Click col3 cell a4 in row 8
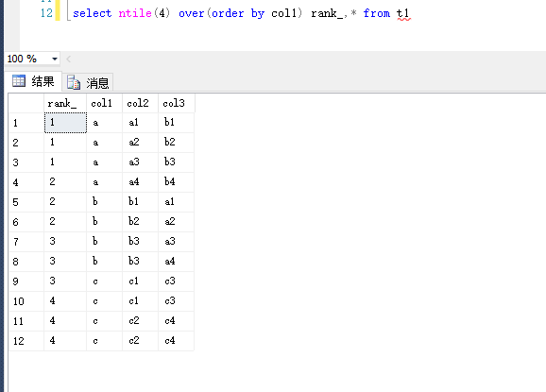546x392 pixels. coord(177,262)
